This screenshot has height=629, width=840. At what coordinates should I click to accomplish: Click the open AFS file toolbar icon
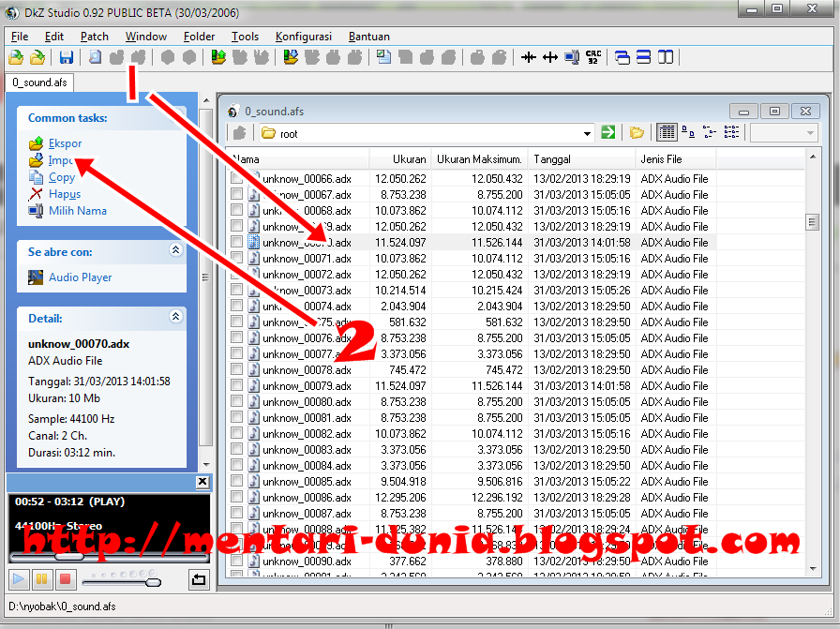coord(16,57)
